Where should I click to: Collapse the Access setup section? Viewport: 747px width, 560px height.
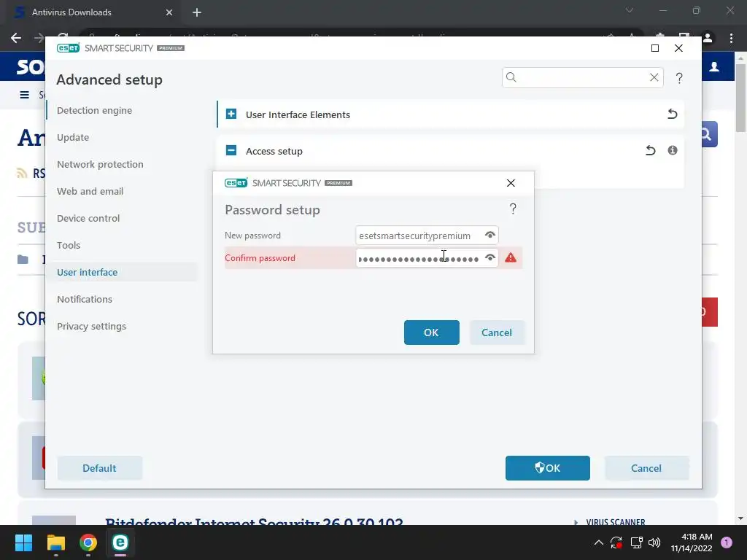[231, 150]
